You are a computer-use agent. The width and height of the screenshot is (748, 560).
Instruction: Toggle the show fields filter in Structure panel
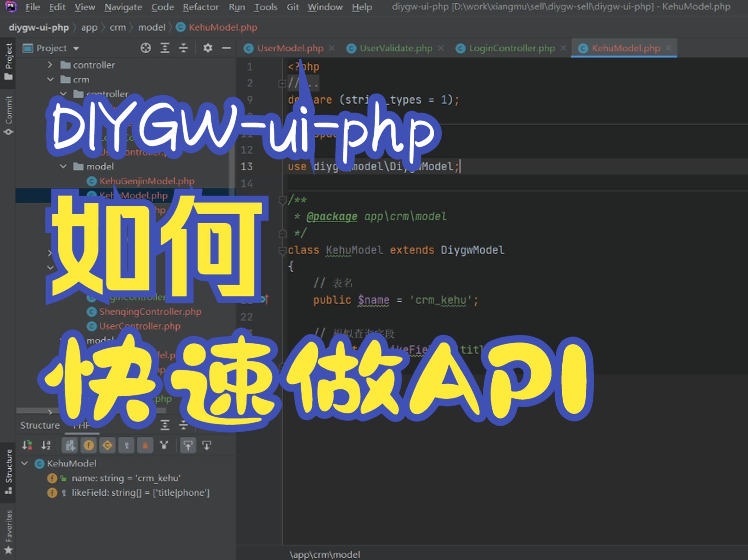click(88, 445)
